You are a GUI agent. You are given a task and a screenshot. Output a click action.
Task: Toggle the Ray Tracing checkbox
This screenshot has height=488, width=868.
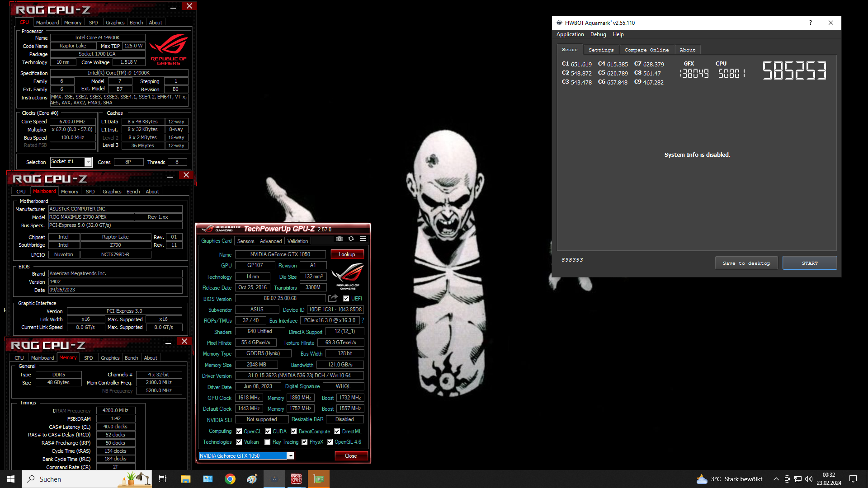point(268,442)
